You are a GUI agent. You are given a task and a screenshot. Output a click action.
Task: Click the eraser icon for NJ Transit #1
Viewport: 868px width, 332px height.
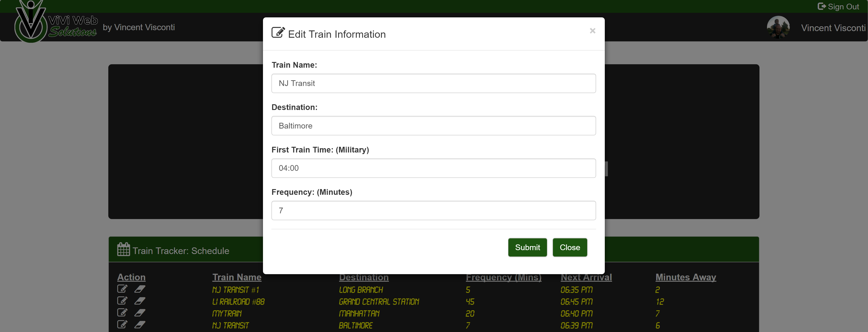(x=140, y=289)
